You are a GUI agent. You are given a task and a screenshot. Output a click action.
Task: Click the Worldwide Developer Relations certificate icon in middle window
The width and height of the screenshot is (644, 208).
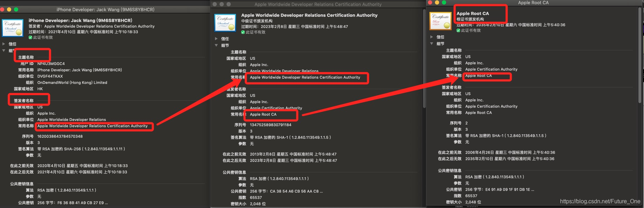coord(225,23)
